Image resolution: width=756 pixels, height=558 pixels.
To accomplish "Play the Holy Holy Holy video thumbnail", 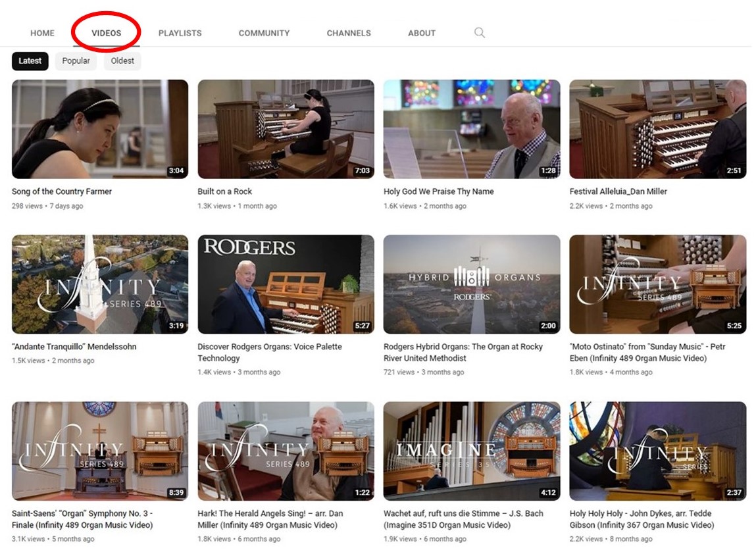I will click(658, 451).
